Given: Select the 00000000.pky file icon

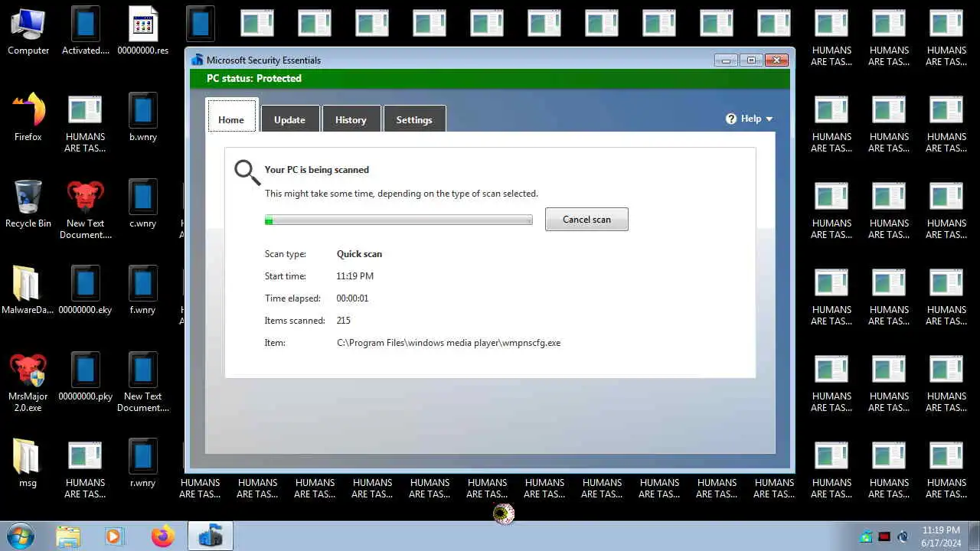Looking at the screenshot, I should point(86,377).
